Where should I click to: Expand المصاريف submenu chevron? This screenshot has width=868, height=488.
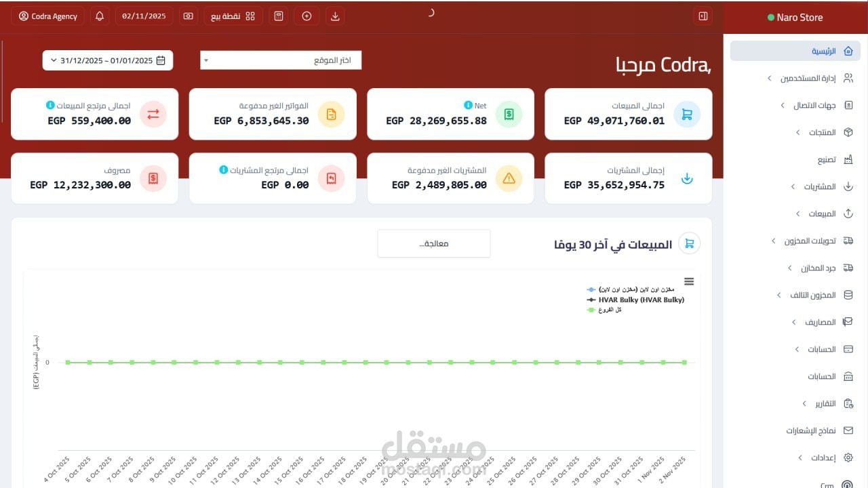point(794,322)
